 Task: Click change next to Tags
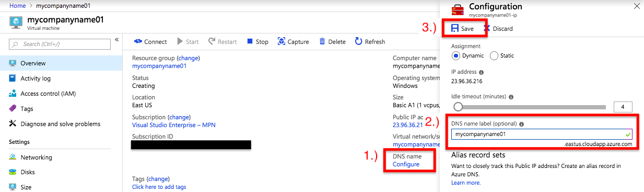coord(158,179)
